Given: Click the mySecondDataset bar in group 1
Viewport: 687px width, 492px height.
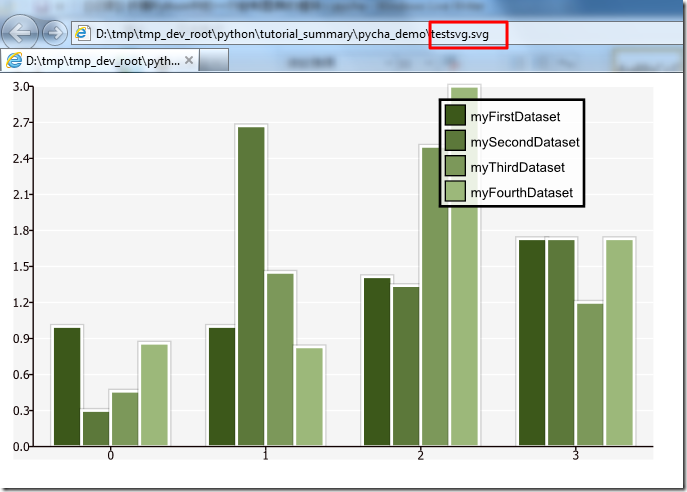Looking at the screenshot, I should click(x=251, y=286).
